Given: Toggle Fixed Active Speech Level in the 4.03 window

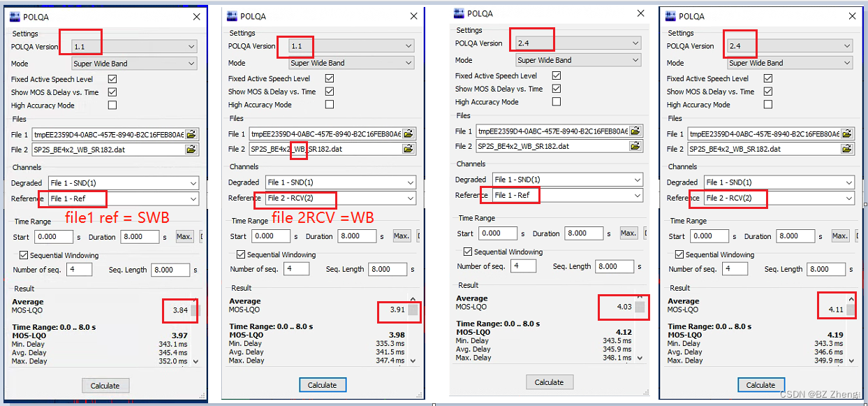Looking at the screenshot, I should click(557, 75).
